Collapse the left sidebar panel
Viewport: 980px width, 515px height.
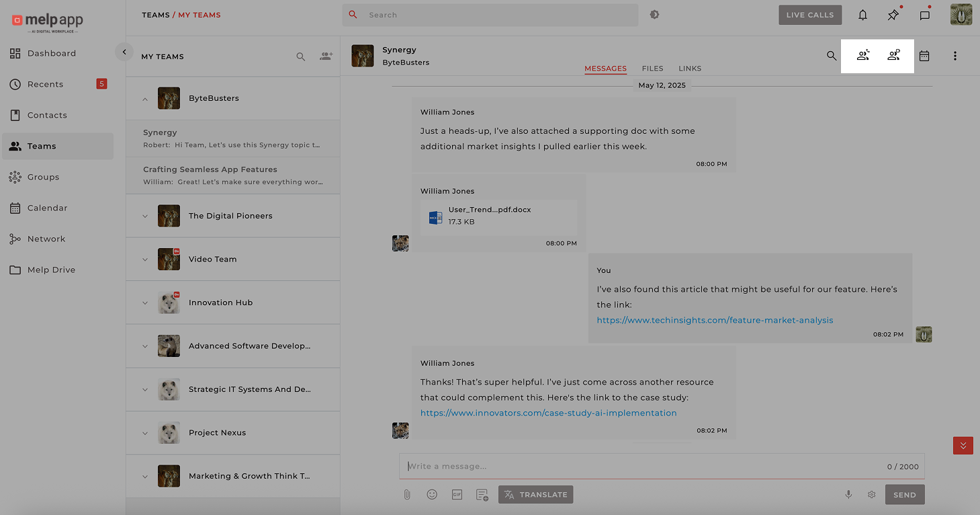[124, 52]
